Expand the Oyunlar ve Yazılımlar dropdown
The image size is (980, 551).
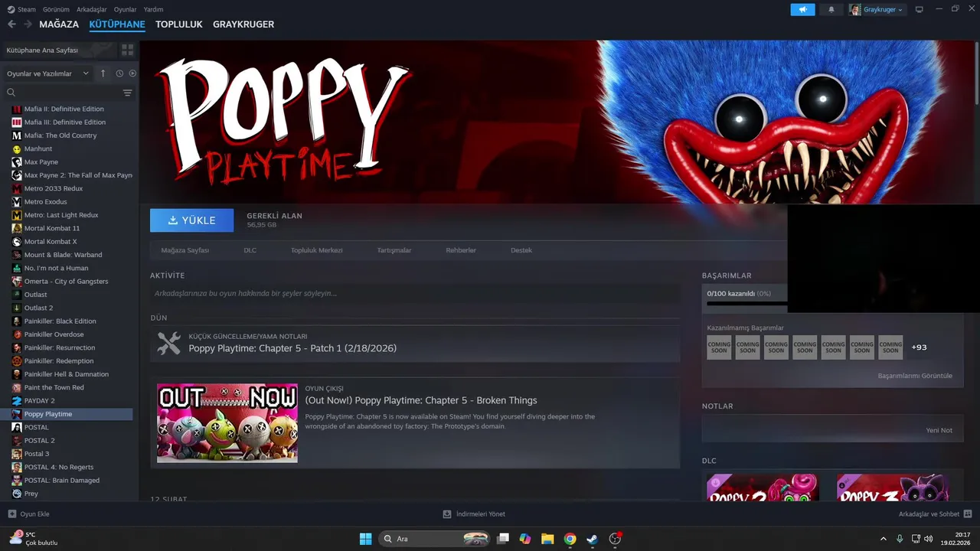pos(47,73)
